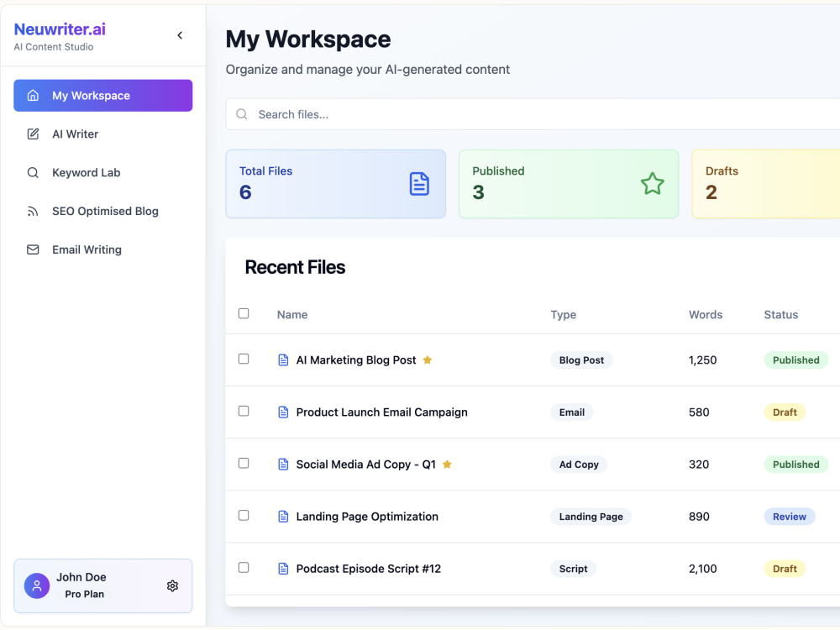Click the Review status badge

click(790, 517)
